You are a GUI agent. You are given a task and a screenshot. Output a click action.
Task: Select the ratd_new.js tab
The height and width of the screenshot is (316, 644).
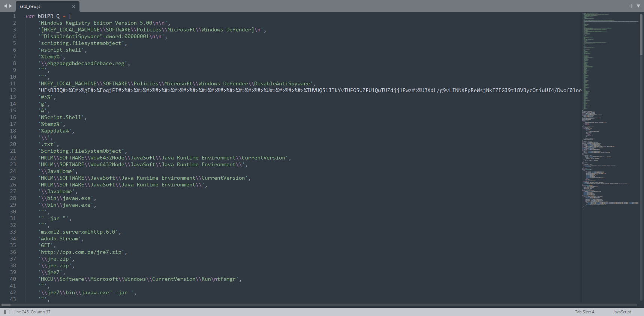tap(41, 6)
